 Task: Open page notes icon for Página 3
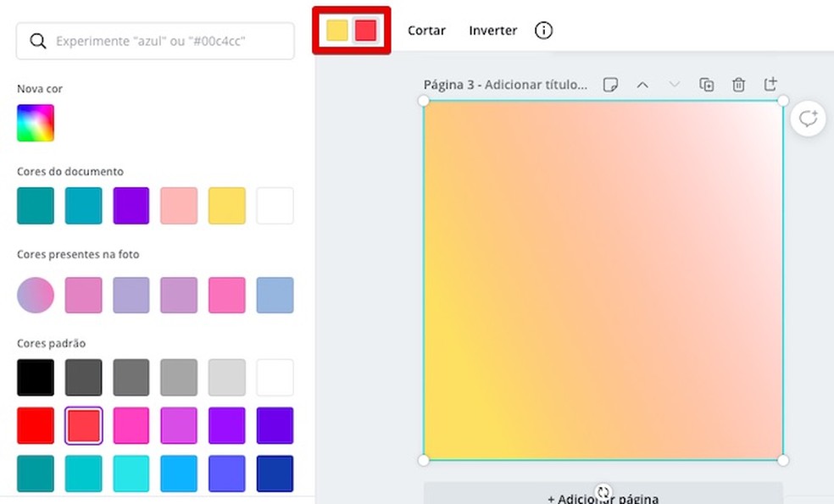coord(610,85)
